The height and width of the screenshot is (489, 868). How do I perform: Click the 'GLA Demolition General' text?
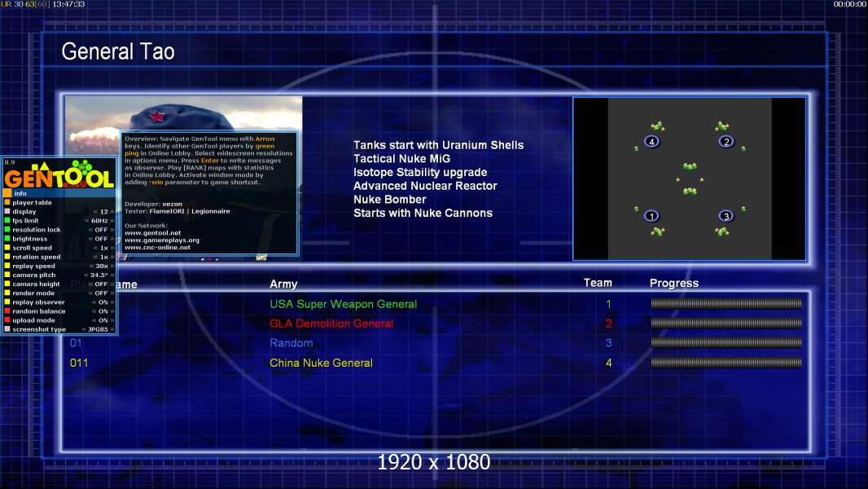coord(331,324)
